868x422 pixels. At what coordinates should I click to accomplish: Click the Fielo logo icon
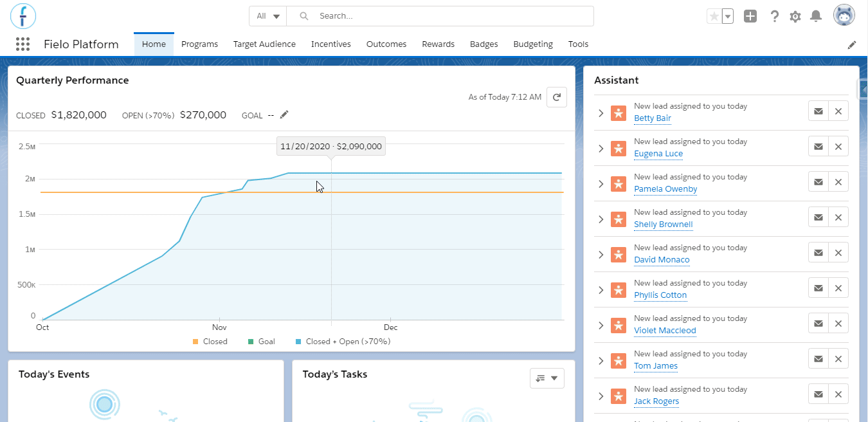[x=23, y=15]
